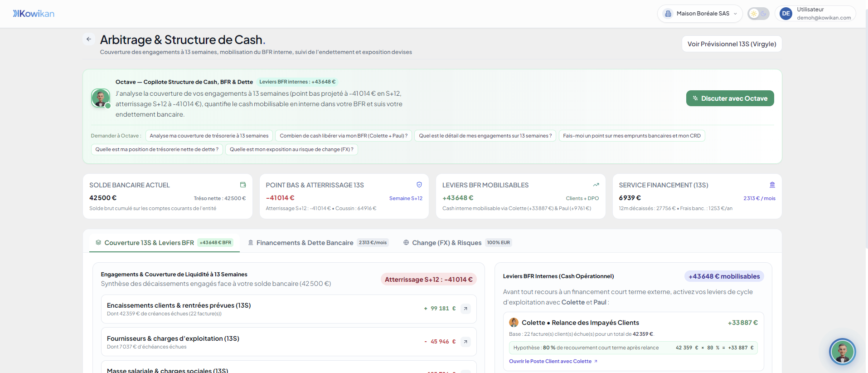Image resolution: width=868 pixels, height=373 pixels.
Task: Click Clients + DPO label
Action: pyautogui.click(x=582, y=198)
